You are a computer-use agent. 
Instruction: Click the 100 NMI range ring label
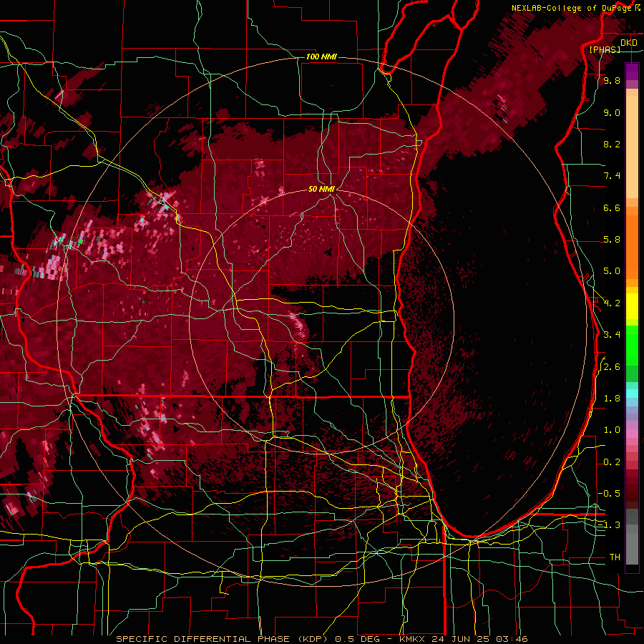(x=321, y=57)
